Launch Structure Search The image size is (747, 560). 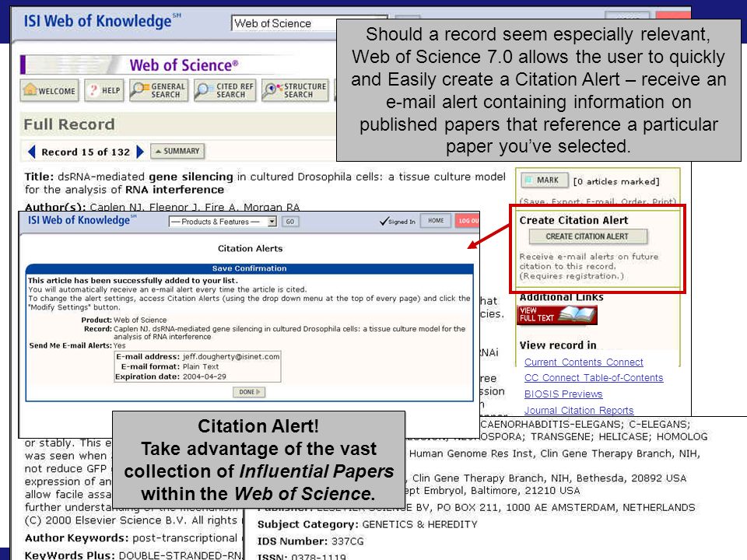pyautogui.click(x=296, y=90)
